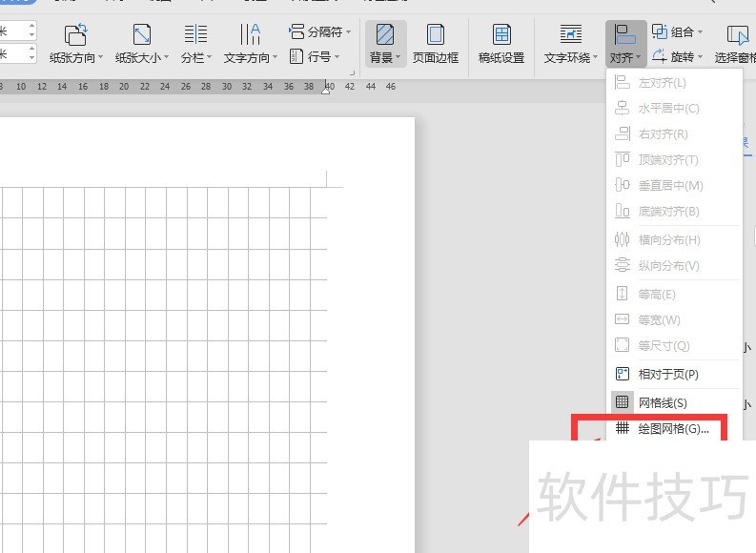Screen dimensions: 756x553
Task: Click ruler mark 20
Action: (124, 87)
